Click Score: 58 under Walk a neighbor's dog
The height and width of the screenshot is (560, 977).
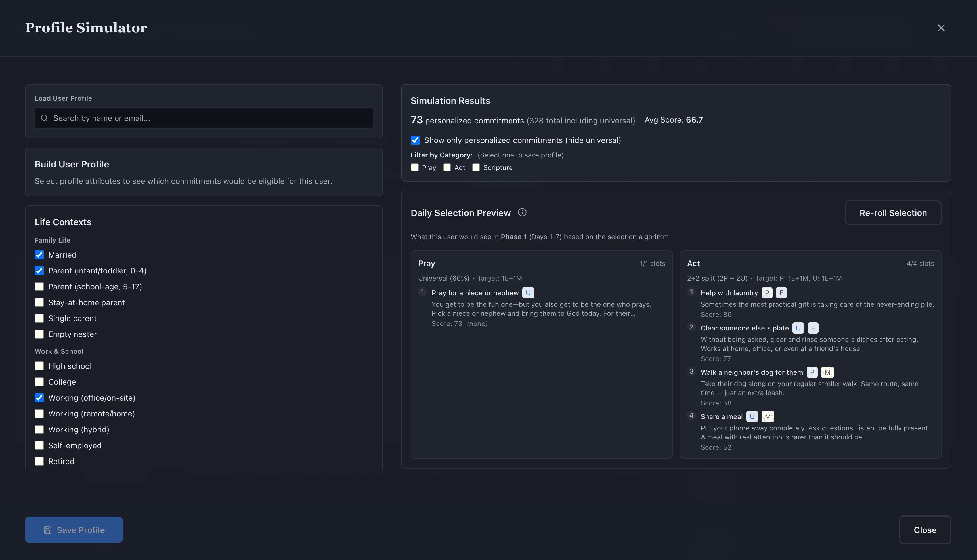coord(716,403)
